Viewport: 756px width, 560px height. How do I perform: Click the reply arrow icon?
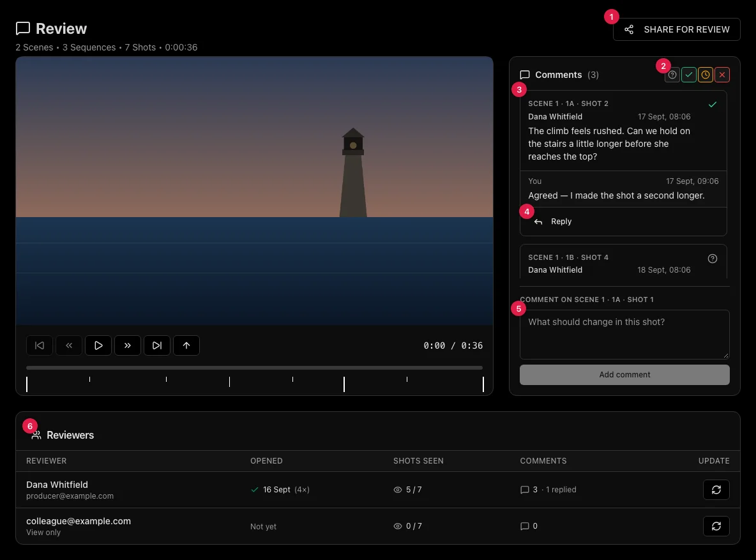tap(538, 222)
